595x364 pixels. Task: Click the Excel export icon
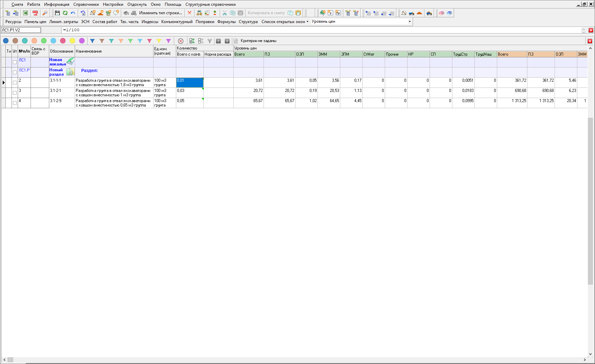(25, 13)
